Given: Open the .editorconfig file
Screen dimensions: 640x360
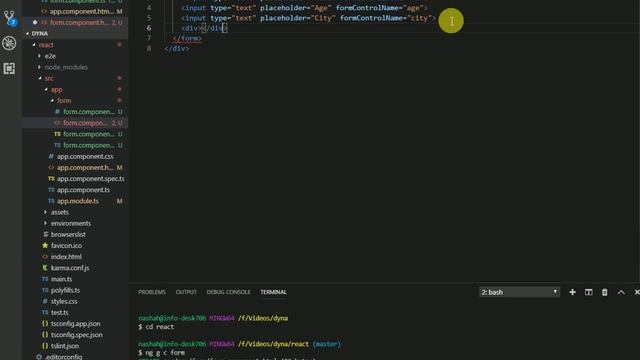Looking at the screenshot, I should point(64,356).
